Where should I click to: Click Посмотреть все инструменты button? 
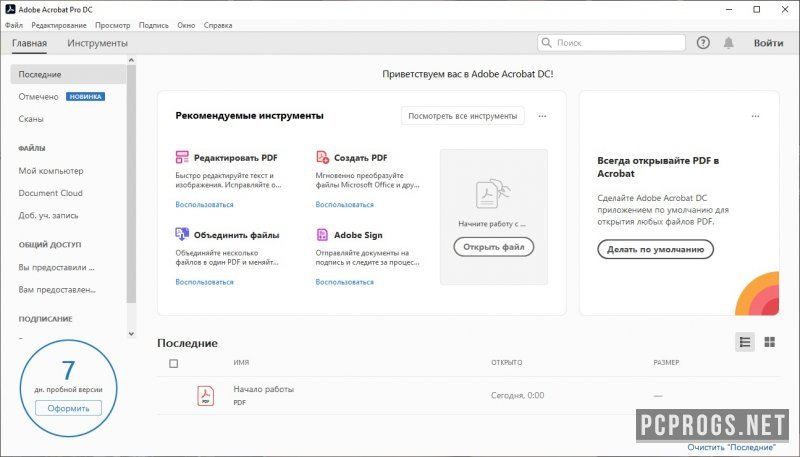tap(462, 116)
